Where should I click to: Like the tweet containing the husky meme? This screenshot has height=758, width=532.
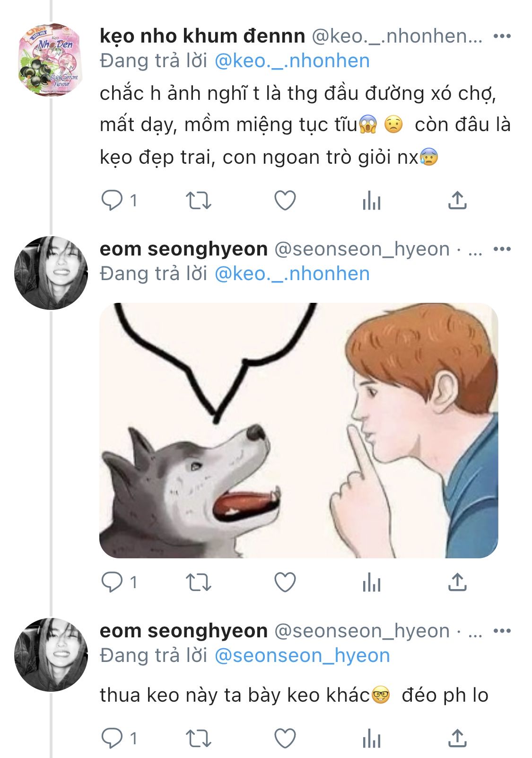click(285, 582)
